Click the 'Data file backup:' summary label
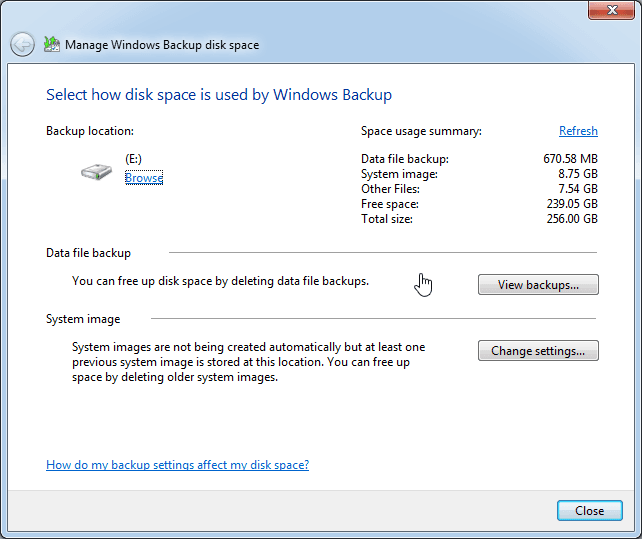 click(405, 159)
